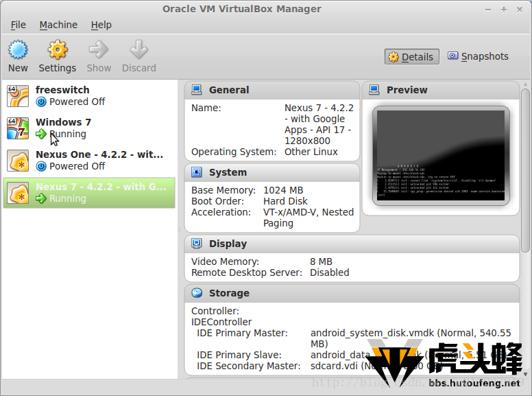Open the Display section header
The height and width of the screenshot is (396, 532).
[352, 244]
